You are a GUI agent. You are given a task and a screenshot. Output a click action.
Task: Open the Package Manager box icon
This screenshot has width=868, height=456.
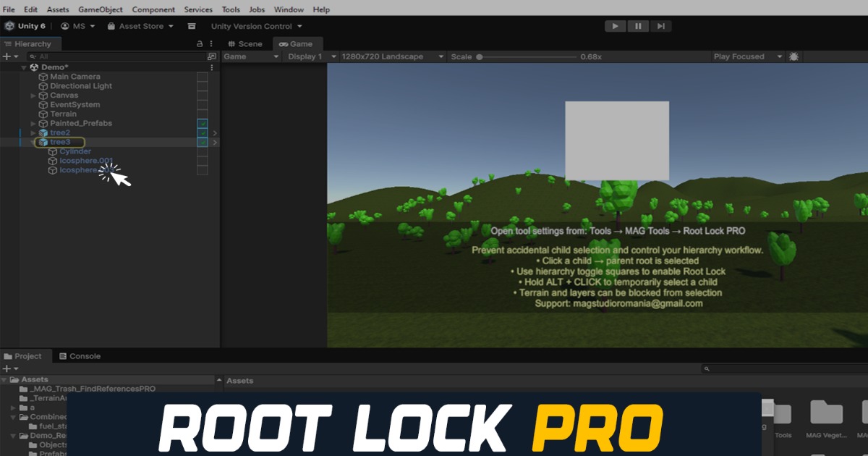192,26
